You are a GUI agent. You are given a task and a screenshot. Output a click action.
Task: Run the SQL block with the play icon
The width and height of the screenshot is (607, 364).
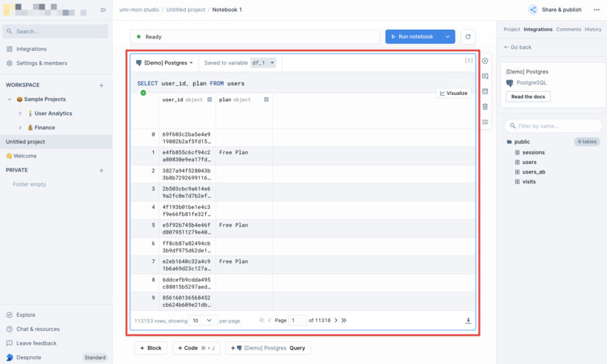485,61
